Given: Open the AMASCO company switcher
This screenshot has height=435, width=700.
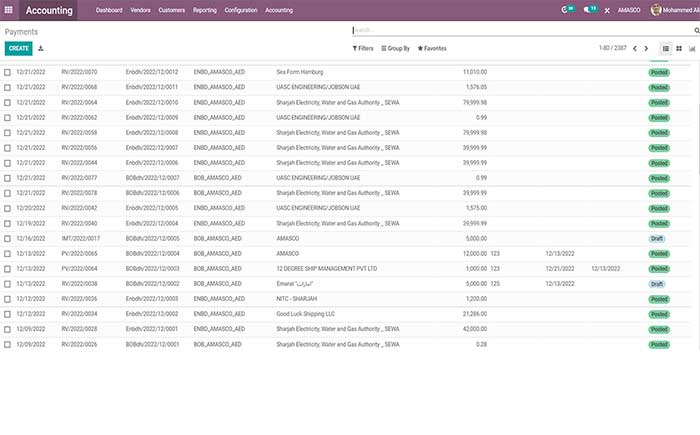Looking at the screenshot, I should click(629, 10).
